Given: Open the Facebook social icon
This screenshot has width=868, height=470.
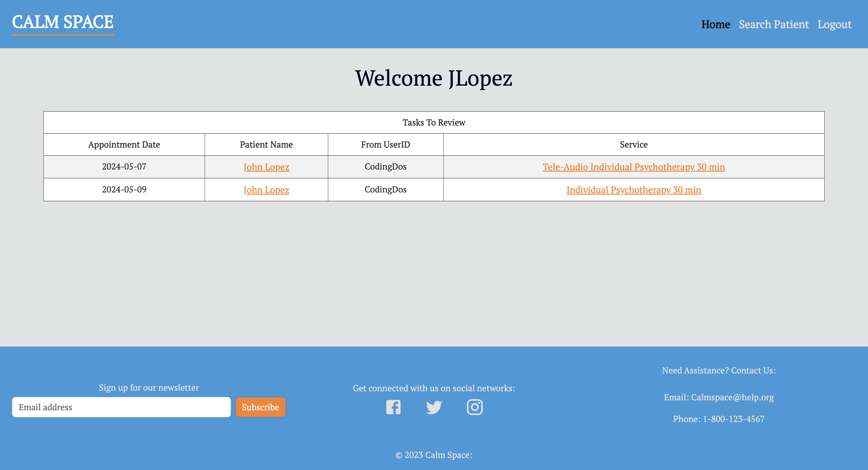Looking at the screenshot, I should point(393,407).
